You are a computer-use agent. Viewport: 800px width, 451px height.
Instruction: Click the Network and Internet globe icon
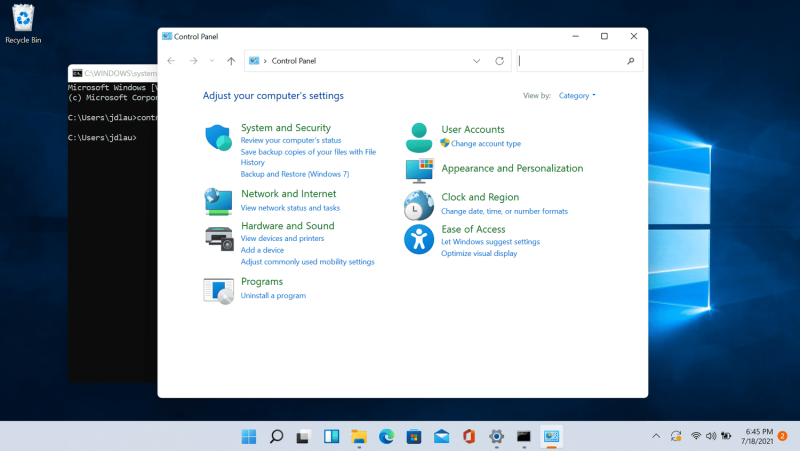click(218, 201)
